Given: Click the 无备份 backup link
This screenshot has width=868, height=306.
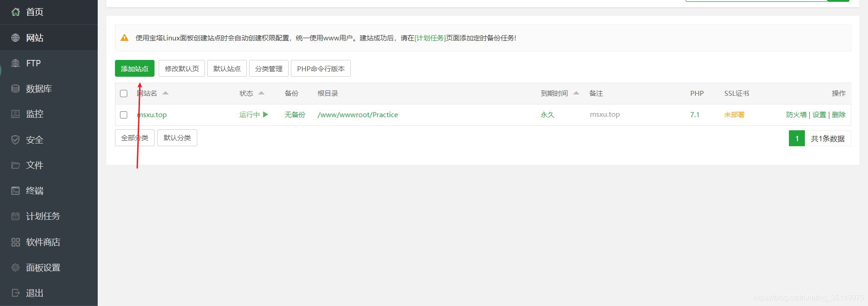Looking at the screenshot, I should coord(295,114).
